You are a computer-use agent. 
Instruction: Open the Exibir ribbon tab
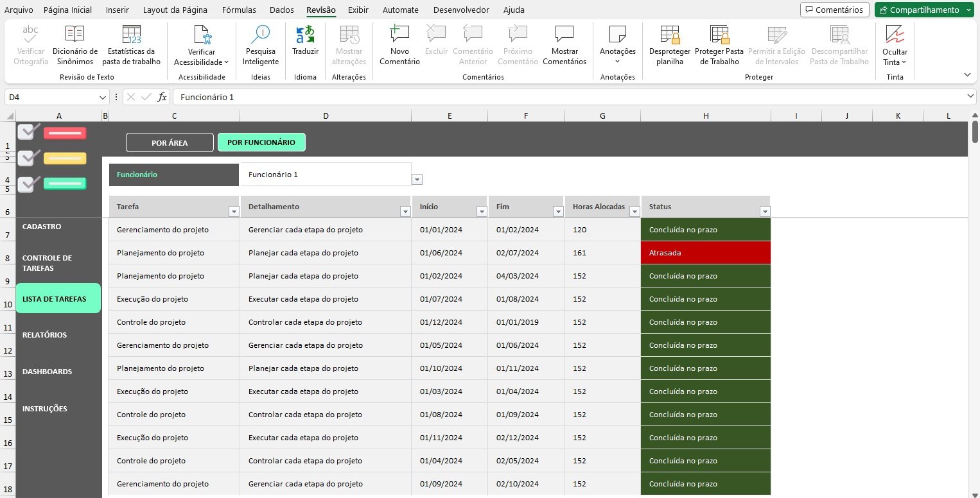pos(358,10)
